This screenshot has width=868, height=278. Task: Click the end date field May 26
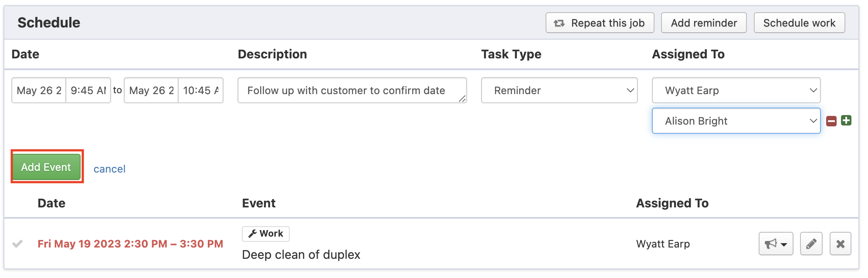pos(151,90)
